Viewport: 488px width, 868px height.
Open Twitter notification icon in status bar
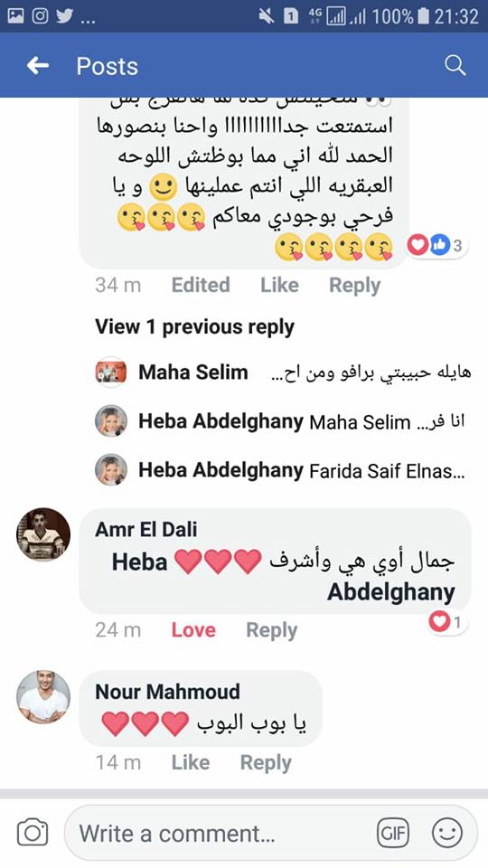(65, 16)
